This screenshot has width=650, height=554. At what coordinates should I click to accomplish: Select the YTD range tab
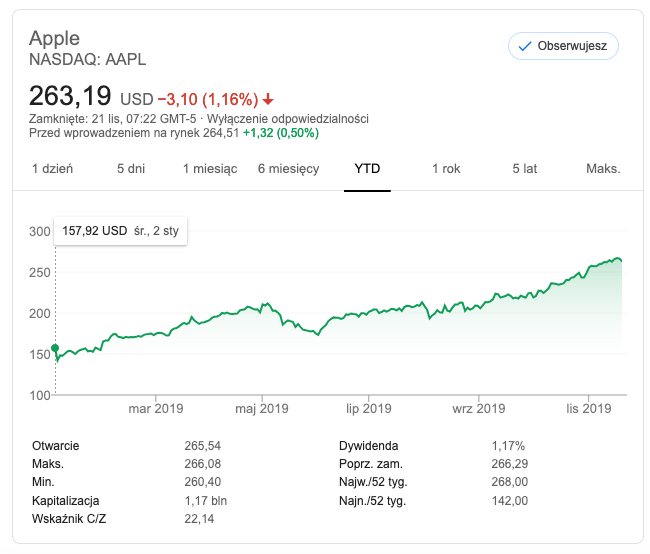pos(367,169)
